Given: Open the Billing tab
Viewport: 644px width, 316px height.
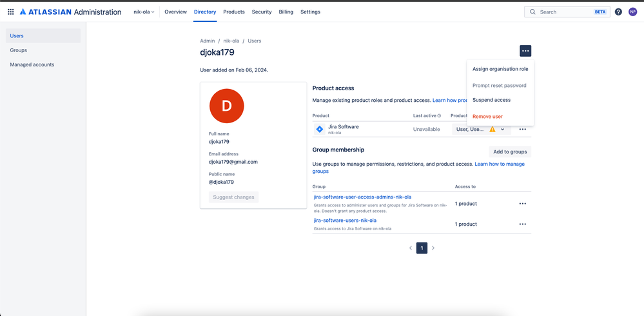Looking at the screenshot, I should pyautogui.click(x=286, y=12).
